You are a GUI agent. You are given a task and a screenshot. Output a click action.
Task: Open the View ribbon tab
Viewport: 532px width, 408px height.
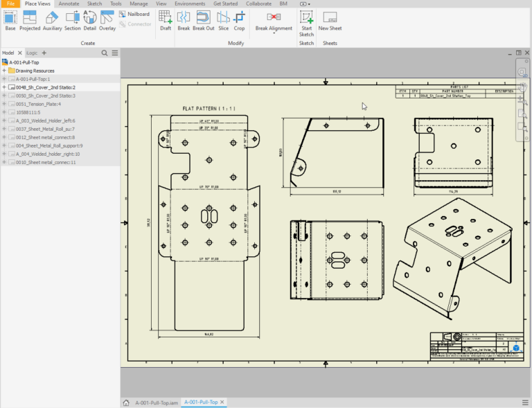(x=161, y=3)
